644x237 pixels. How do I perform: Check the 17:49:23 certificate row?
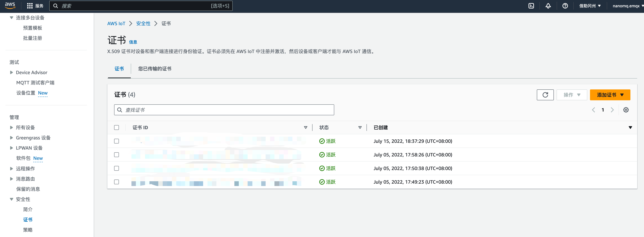tap(117, 182)
